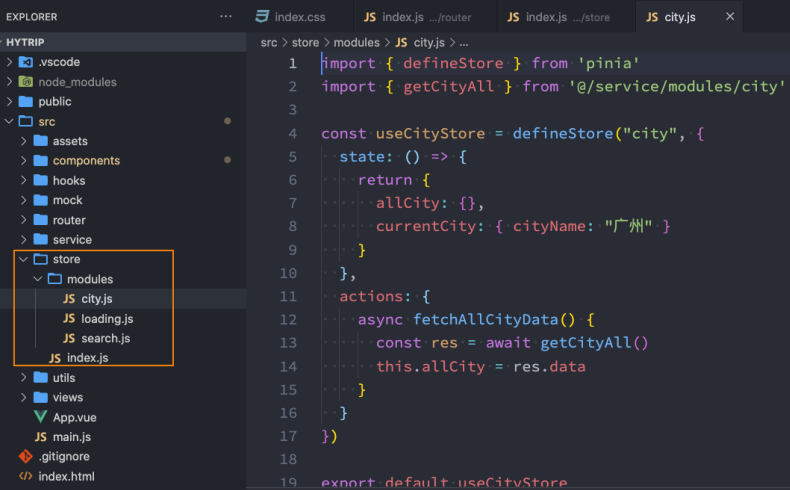Click the .vscode folder icon
This screenshot has width=790, height=490.
pos(26,62)
